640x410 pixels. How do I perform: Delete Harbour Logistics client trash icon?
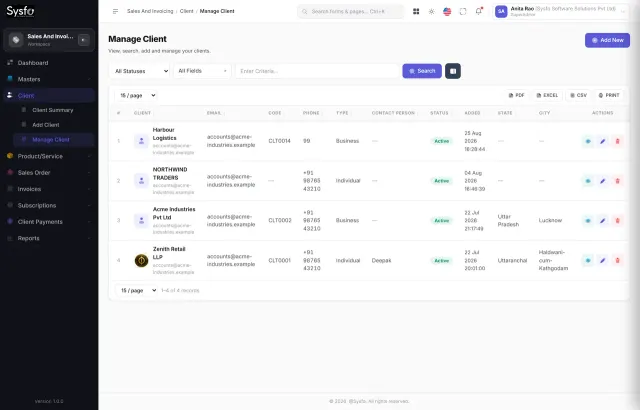617,141
